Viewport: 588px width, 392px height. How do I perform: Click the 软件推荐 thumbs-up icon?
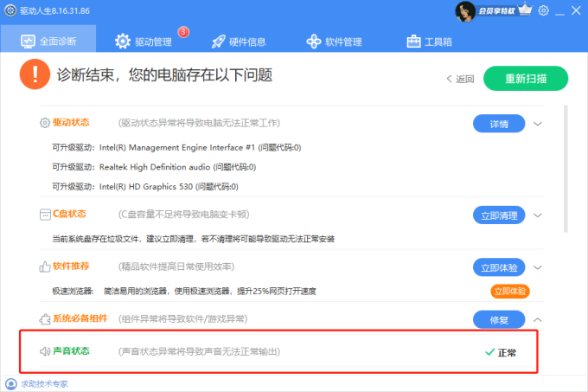pos(45,267)
